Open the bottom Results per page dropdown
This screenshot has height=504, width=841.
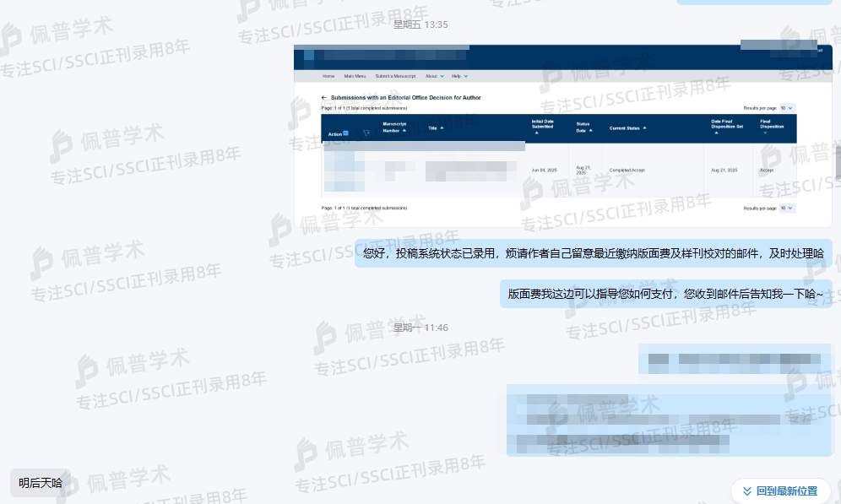tap(786, 208)
